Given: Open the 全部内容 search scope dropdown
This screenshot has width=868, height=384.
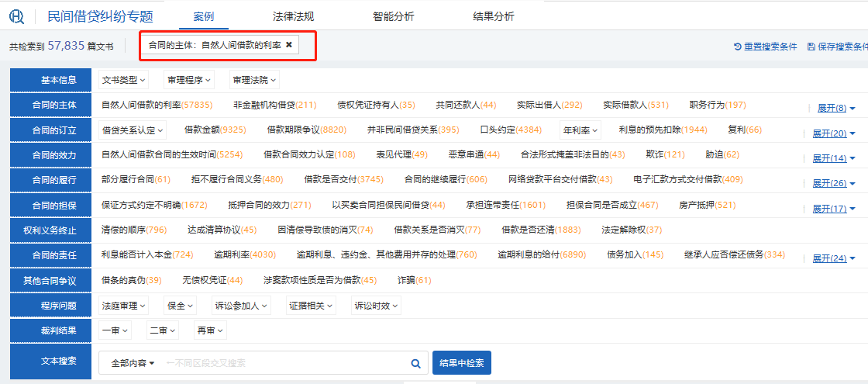Looking at the screenshot, I should click(x=133, y=363).
